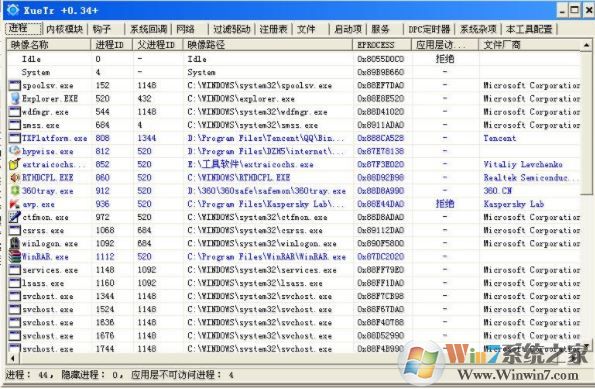
Task: Click the XueTr title bar app icon
Action: [13, 10]
